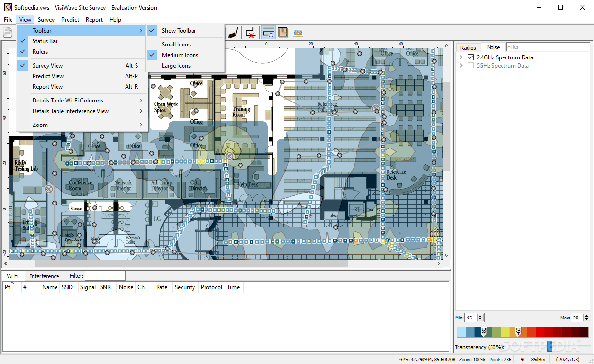Uncheck 2.4GHz Spectrum Data checkbox
Screen dimensions: 594x364
pyautogui.click(x=470, y=57)
